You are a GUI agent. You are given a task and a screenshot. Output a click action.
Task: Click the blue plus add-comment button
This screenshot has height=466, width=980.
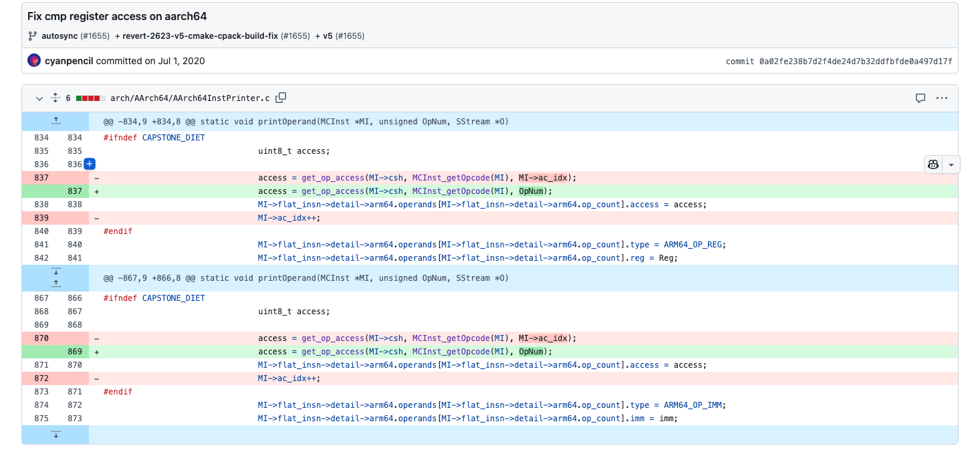90,164
